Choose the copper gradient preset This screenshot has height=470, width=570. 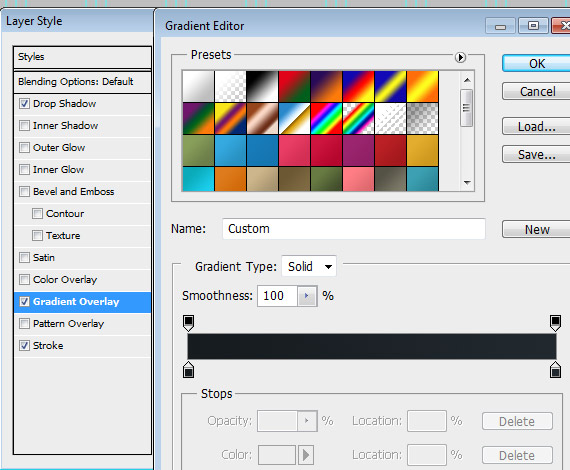coord(262,118)
